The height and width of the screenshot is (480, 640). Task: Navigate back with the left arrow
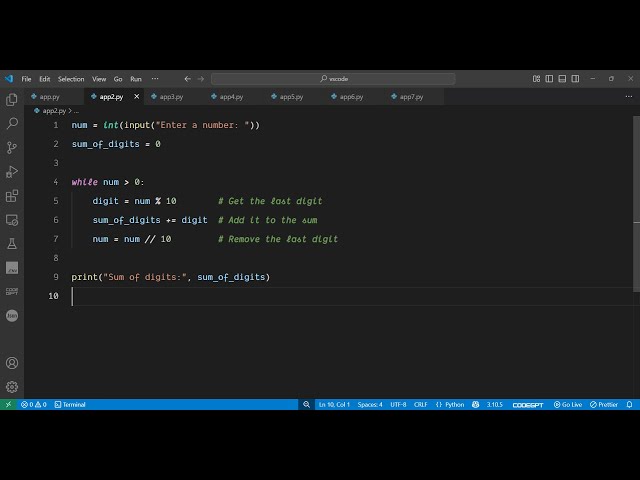187,79
